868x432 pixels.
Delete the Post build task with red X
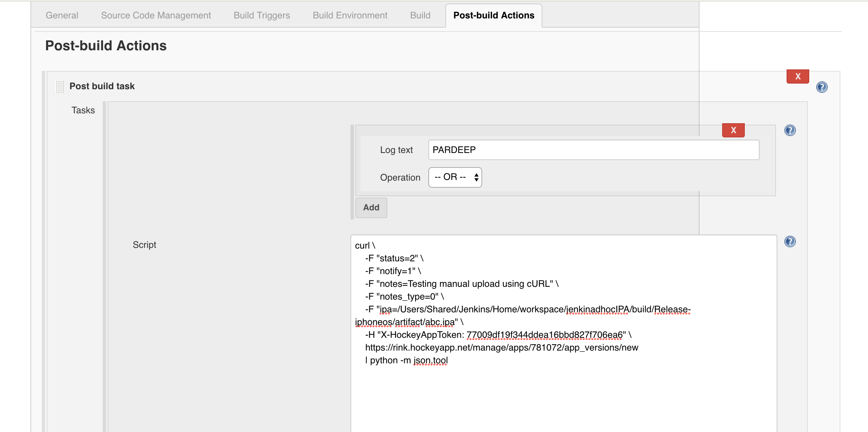[798, 76]
